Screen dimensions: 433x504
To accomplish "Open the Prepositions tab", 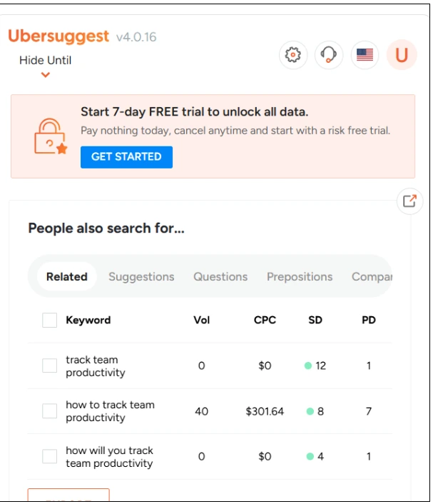I will (x=300, y=277).
